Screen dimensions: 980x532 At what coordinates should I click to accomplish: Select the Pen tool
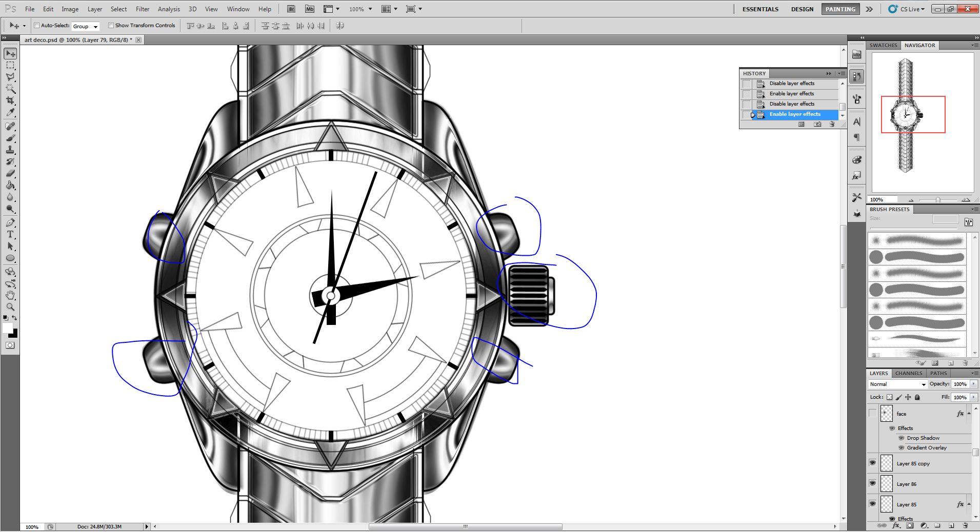(x=10, y=222)
